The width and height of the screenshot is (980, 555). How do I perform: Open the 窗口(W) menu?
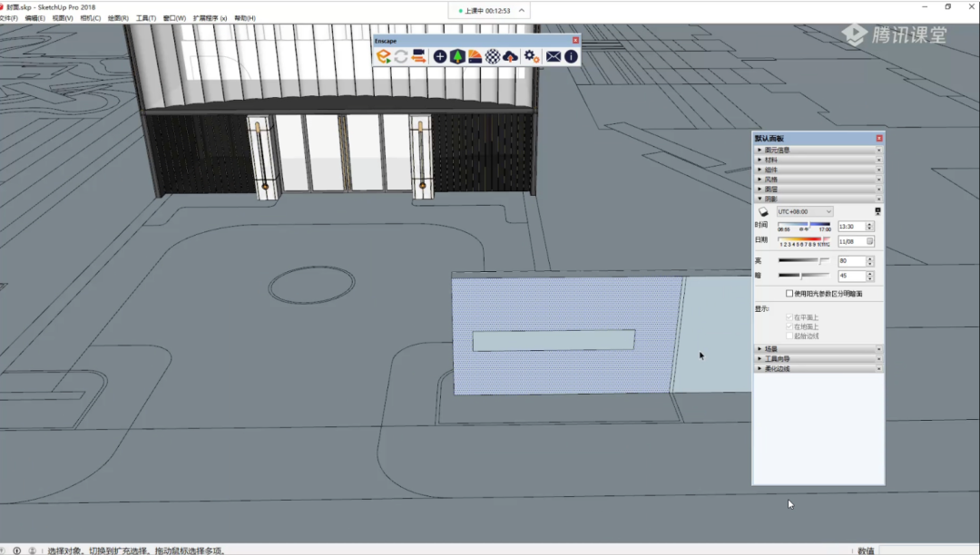[174, 18]
